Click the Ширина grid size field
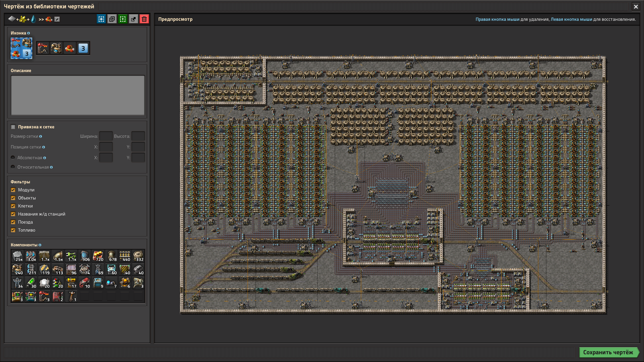 click(x=106, y=136)
